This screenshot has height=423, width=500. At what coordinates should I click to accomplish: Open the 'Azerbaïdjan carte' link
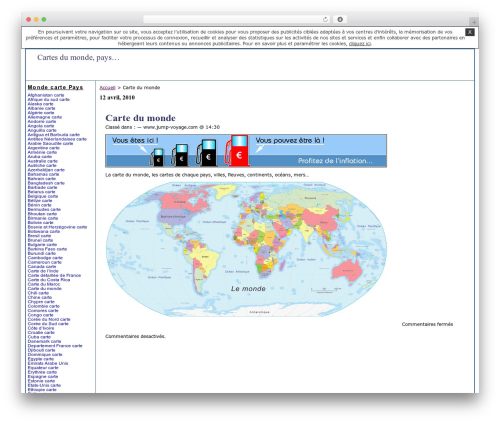pos(46,170)
